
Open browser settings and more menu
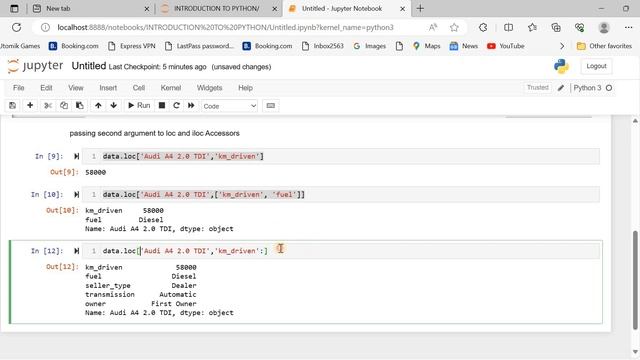pos(628,27)
